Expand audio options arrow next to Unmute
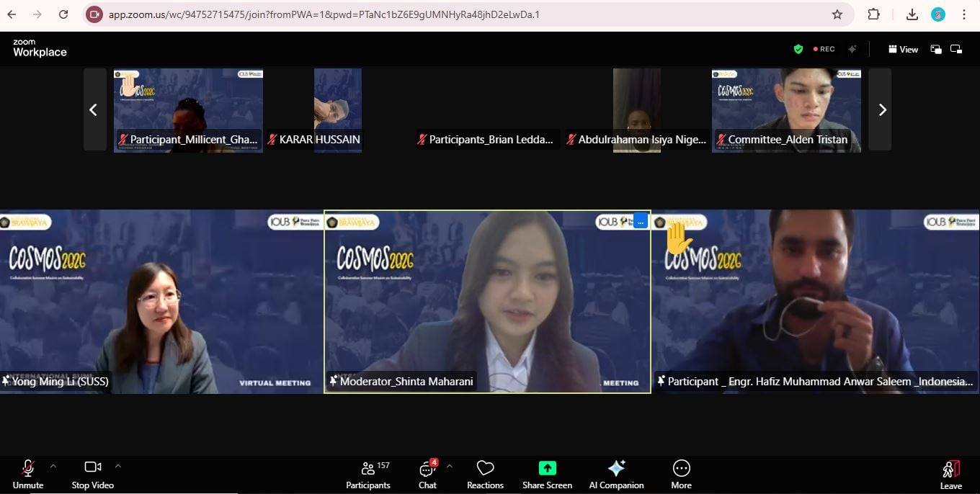The height and width of the screenshot is (494, 980). point(53,466)
